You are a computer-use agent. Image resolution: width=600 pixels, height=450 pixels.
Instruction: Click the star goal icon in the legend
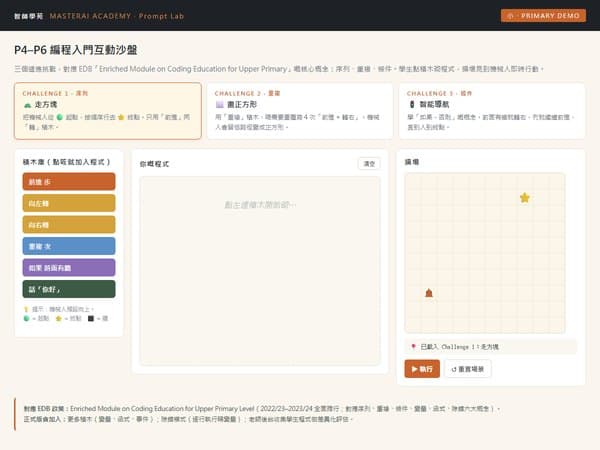pyautogui.click(x=59, y=318)
